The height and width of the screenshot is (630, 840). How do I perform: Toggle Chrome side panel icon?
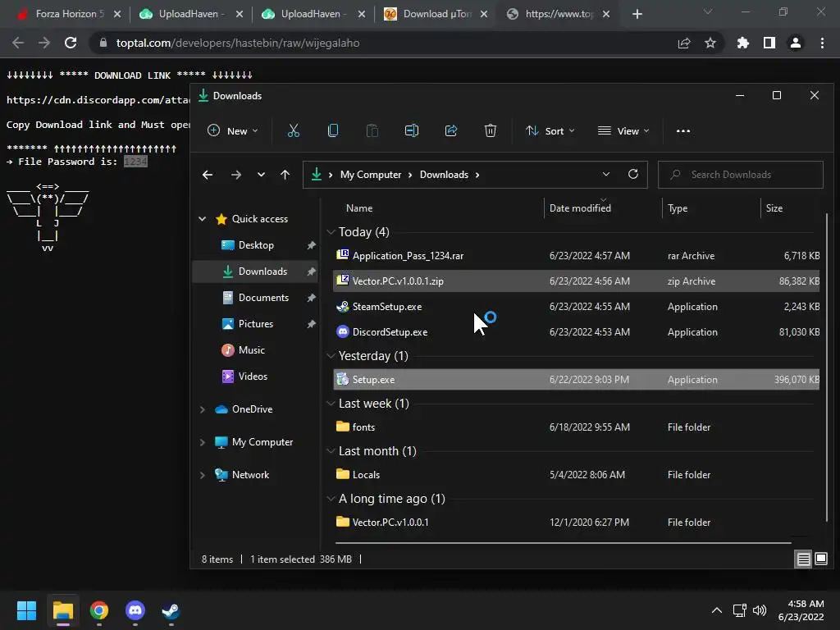(769, 43)
